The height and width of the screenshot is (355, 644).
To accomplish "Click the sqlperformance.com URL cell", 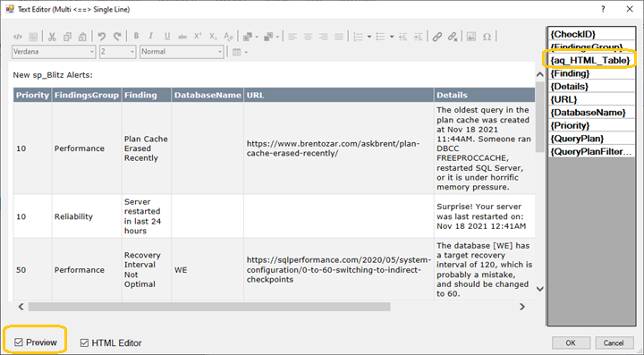I will tap(338, 270).
